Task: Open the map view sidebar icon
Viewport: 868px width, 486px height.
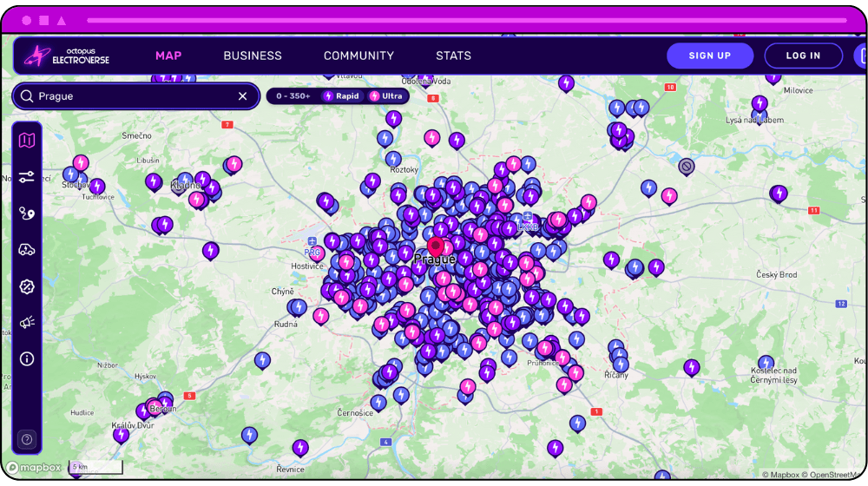Action: (x=27, y=141)
